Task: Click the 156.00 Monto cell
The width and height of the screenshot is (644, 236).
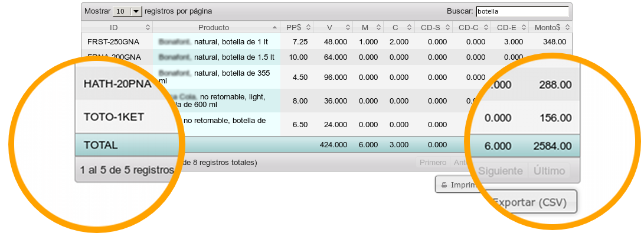Action: coord(555,118)
